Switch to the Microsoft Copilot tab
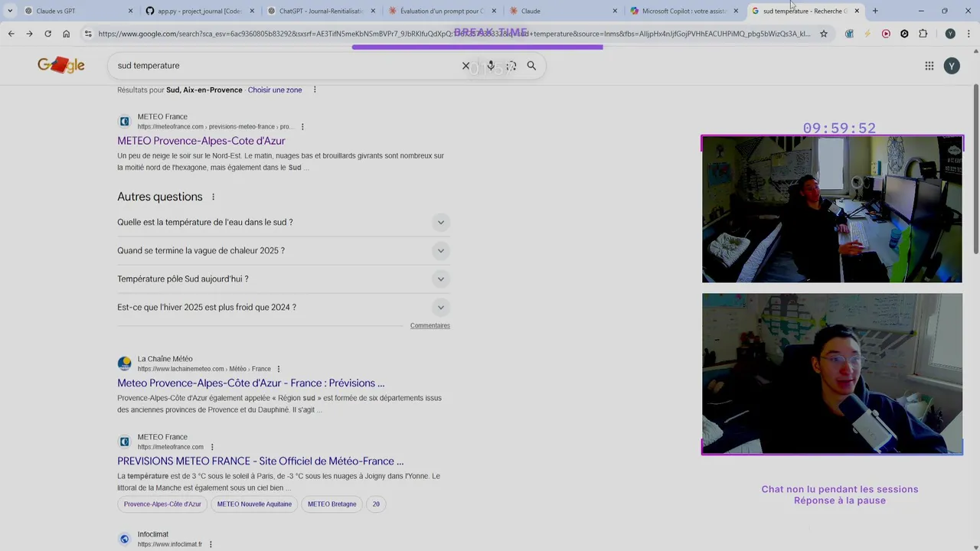Screen dimensions: 980x551 [x=683, y=11]
